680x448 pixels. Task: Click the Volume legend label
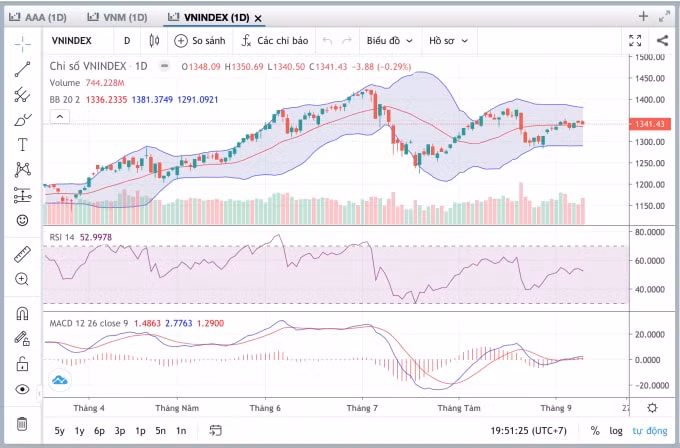tap(65, 83)
